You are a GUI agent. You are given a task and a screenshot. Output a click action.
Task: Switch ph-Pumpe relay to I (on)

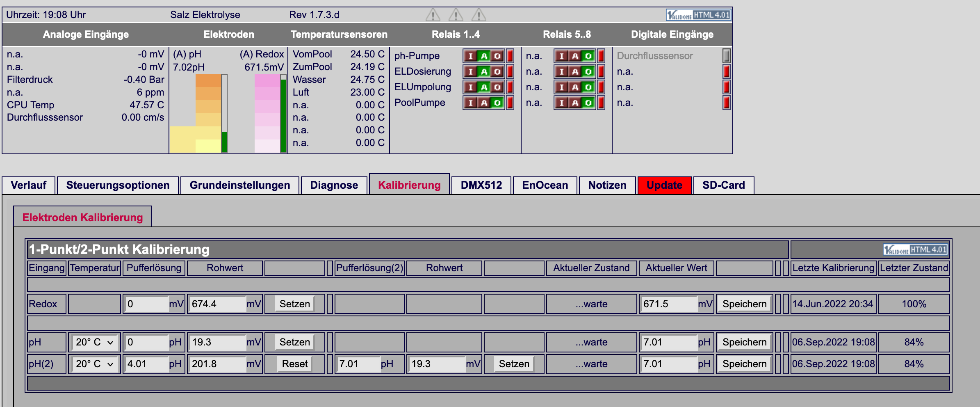tap(471, 56)
